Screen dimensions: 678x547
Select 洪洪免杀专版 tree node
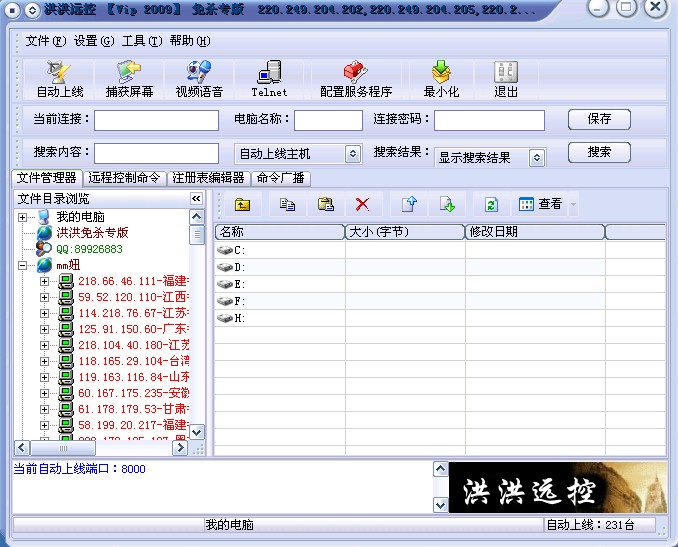tap(93, 233)
